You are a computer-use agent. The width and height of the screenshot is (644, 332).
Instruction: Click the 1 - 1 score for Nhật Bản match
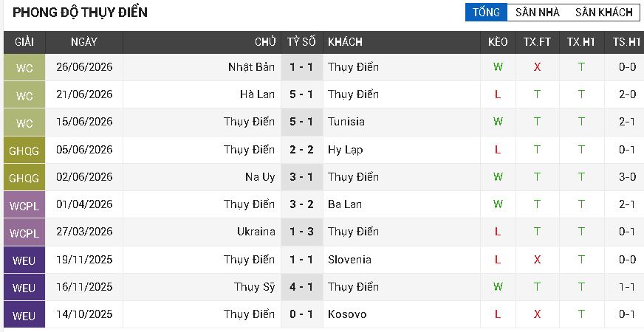[301, 67]
